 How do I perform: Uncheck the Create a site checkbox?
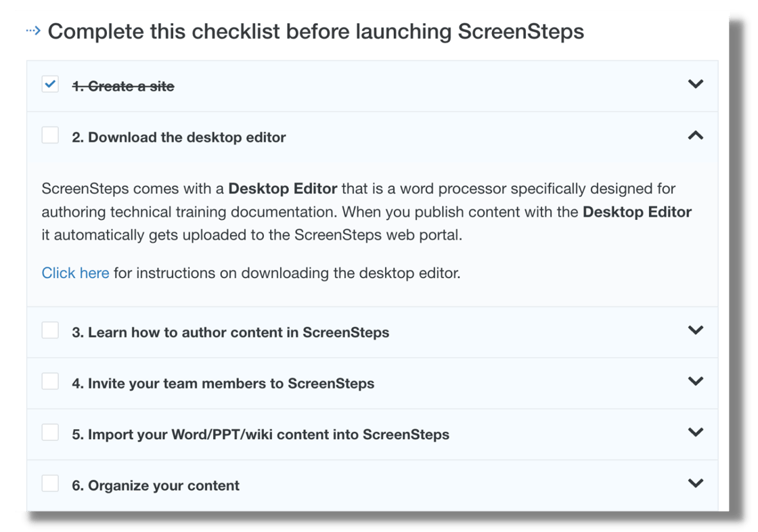[x=50, y=85]
